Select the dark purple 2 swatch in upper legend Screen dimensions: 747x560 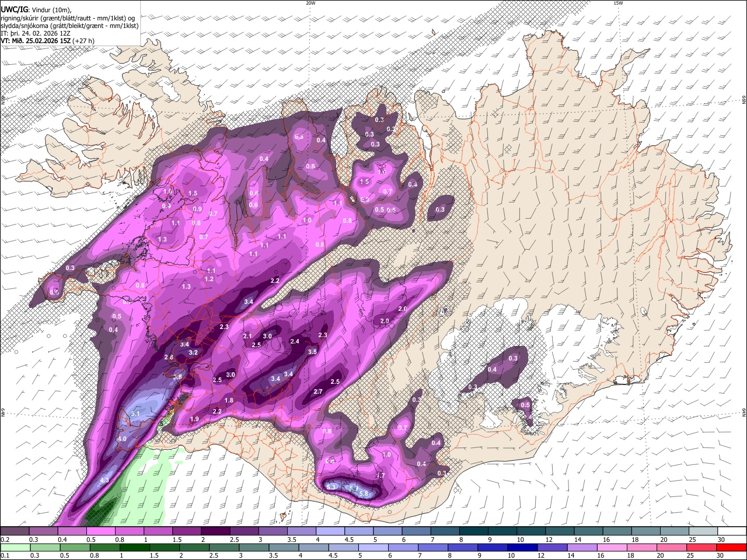coord(215,531)
